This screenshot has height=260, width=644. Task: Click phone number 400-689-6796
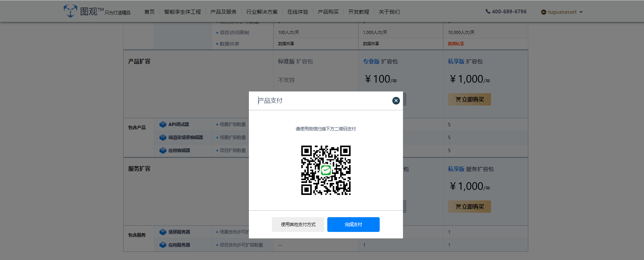coord(509,12)
